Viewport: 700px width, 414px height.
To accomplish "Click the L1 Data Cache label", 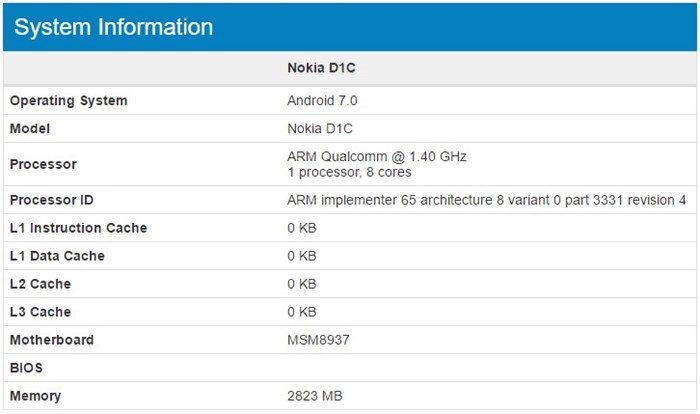I will tap(57, 256).
